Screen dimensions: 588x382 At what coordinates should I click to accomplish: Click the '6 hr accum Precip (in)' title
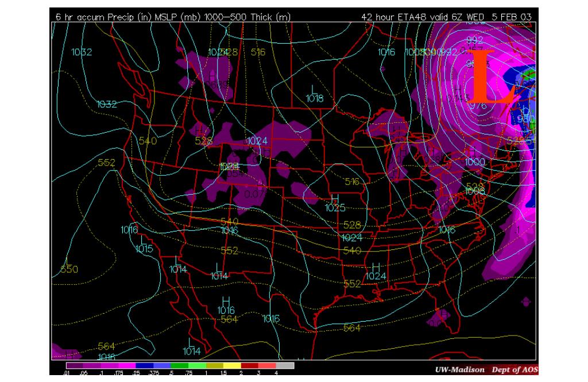[x=104, y=17]
